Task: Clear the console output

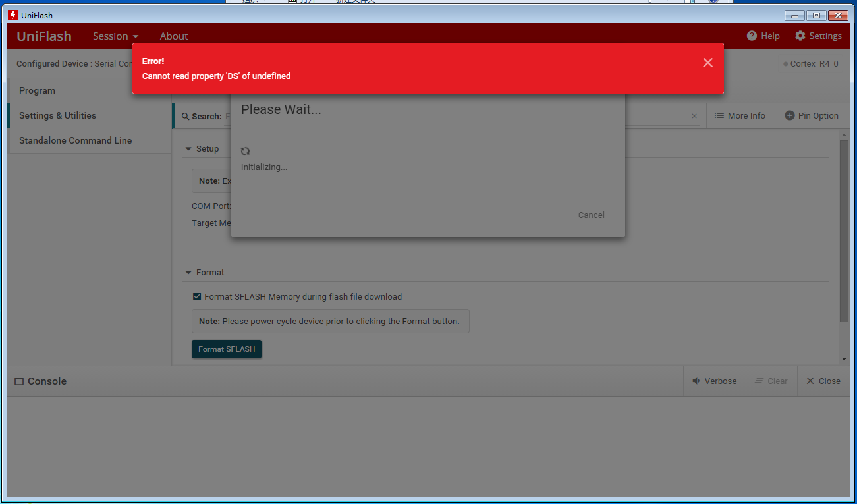Action: coord(771,381)
